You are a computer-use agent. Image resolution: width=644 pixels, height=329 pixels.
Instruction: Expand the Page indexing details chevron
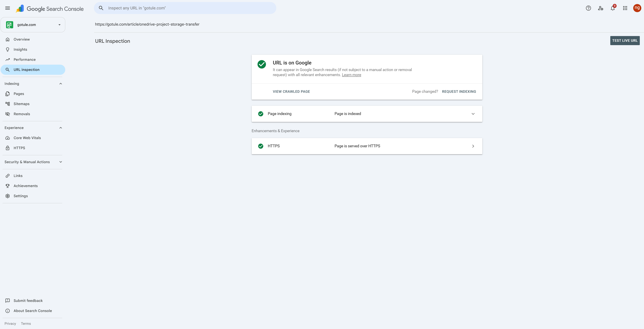tap(473, 114)
